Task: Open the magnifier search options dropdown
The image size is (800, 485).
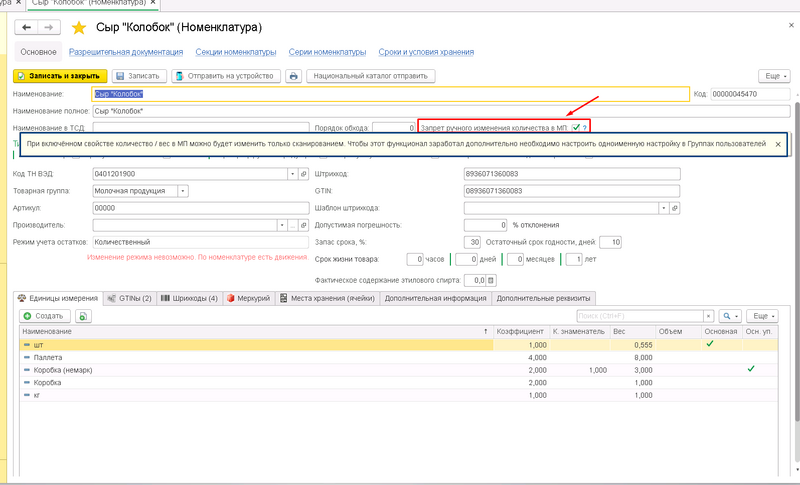Action: pos(730,316)
